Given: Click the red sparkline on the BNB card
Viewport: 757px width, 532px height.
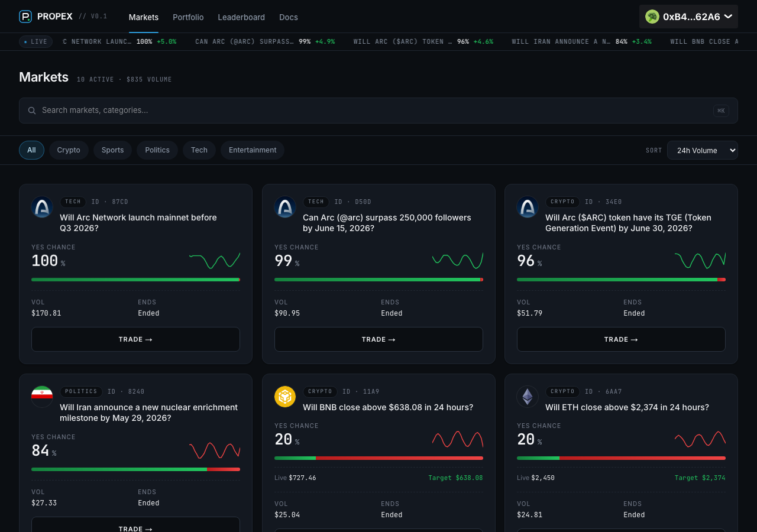Looking at the screenshot, I should tap(458, 439).
